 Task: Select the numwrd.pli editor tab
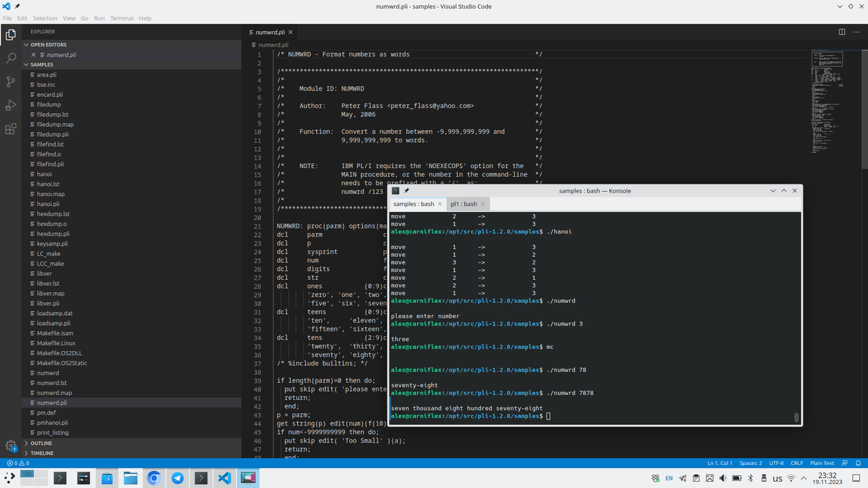tap(271, 32)
